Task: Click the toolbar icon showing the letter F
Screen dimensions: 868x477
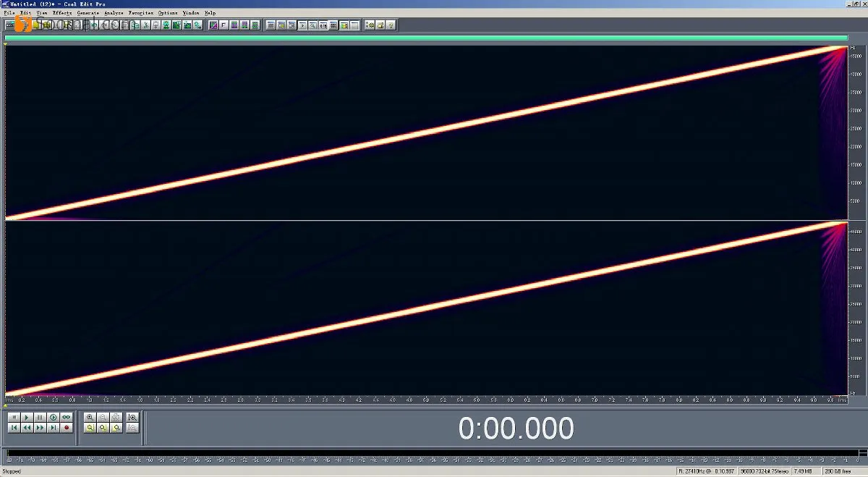Action: click(224, 25)
